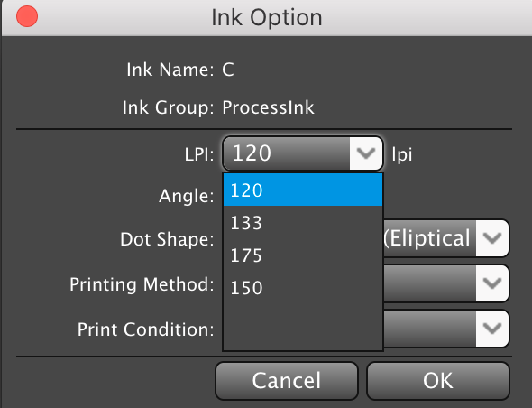532x408 pixels.
Task: Select 150 lpi from the list
Action: coord(303,287)
